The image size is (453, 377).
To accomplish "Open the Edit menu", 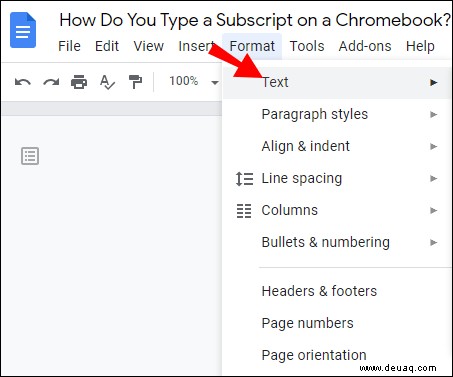I will coord(107,46).
